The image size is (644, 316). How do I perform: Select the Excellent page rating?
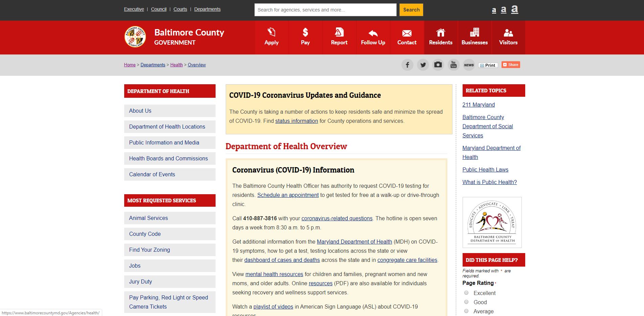[466, 293]
